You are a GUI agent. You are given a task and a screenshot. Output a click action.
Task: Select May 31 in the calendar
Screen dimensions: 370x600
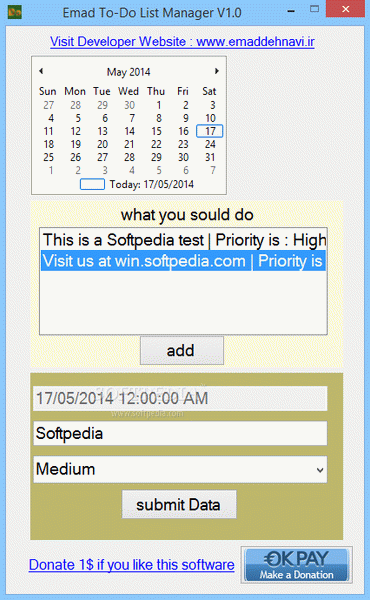pos(210,157)
